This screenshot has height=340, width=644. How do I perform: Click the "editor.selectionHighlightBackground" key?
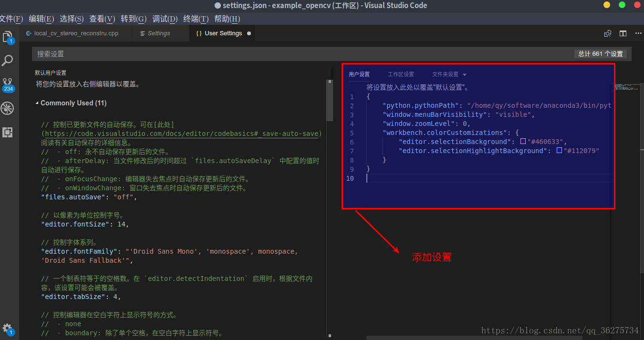[x=473, y=151]
